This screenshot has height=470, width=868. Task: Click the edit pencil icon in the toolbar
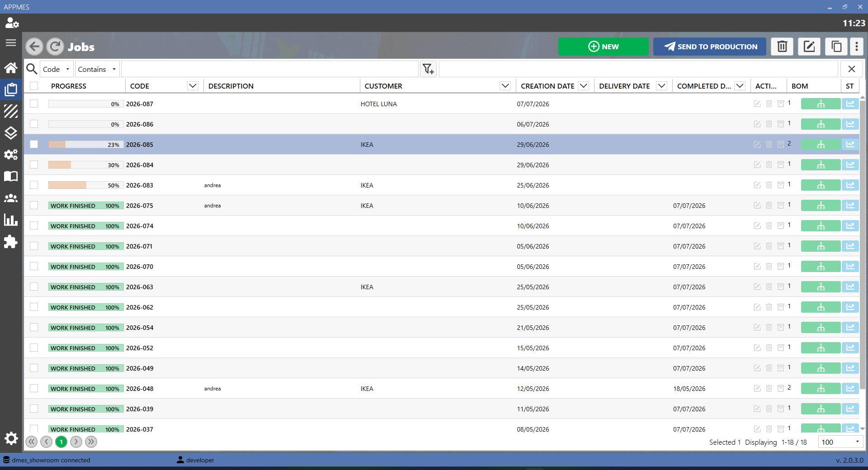809,47
